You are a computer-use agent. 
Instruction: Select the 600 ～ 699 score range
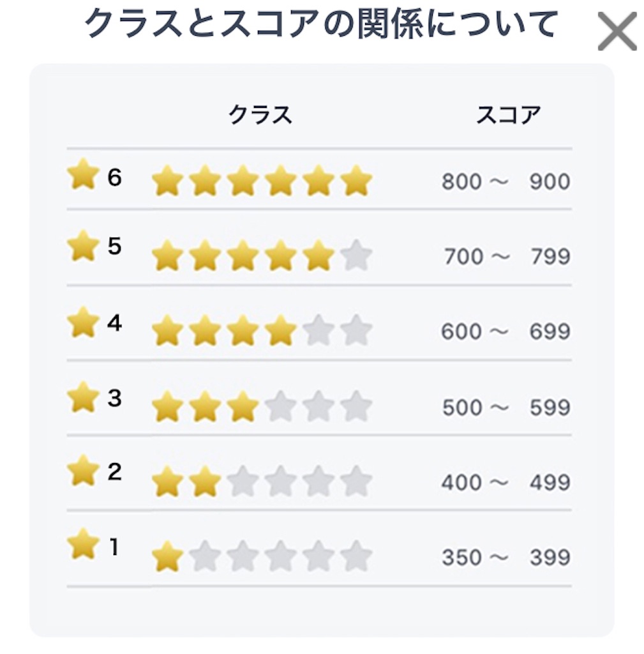point(505,331)
